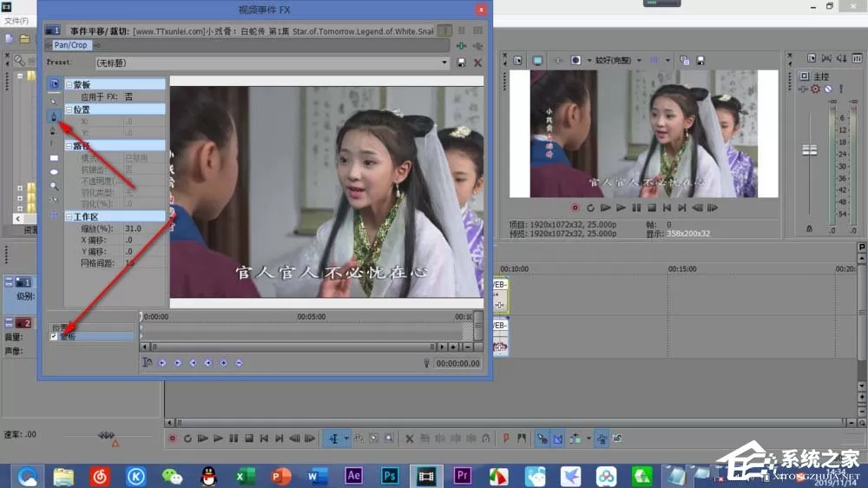The image size is (868, 488).
Task: Select the 位置 keyframe row
Action: pyautogui.click(x=91, y=327)
